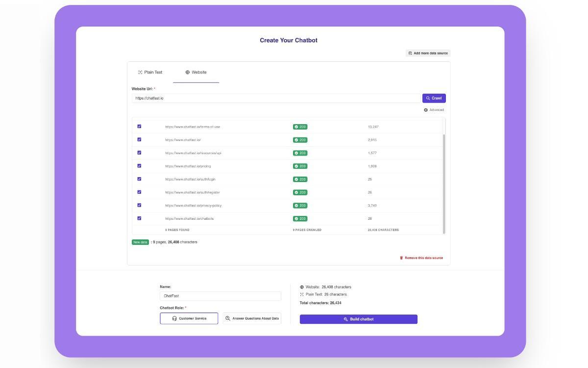Click the magnifier icon inside Crawl button
Image resolution: width=588 pixels, height=368 pixels.
(427, 98)
